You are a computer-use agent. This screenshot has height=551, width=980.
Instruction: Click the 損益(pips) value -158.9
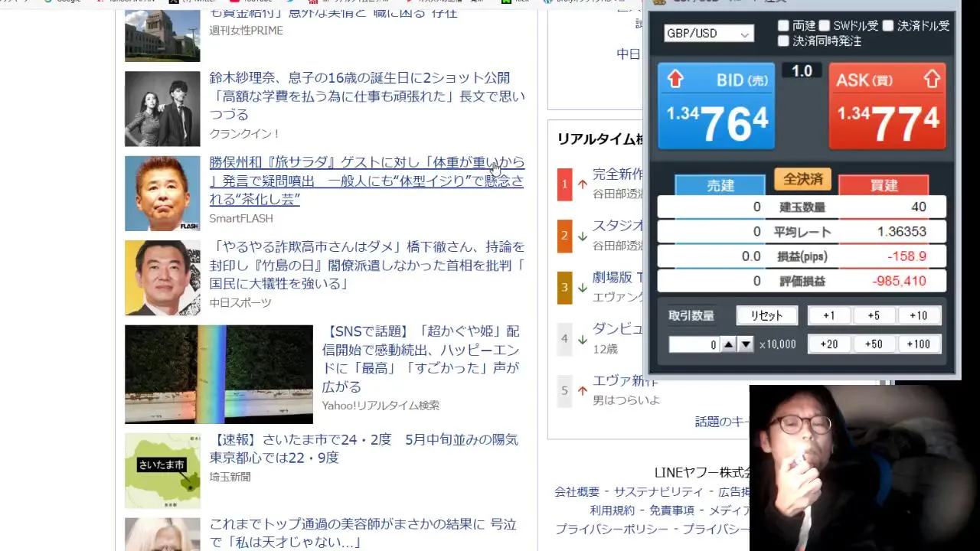tap(906, 256)
